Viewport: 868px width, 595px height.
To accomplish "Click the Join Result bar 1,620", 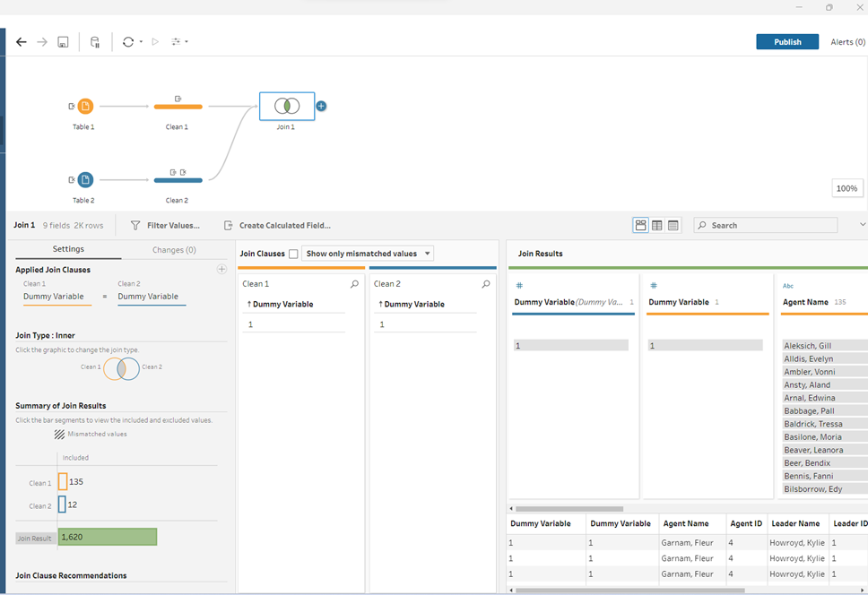I will 108,537.
